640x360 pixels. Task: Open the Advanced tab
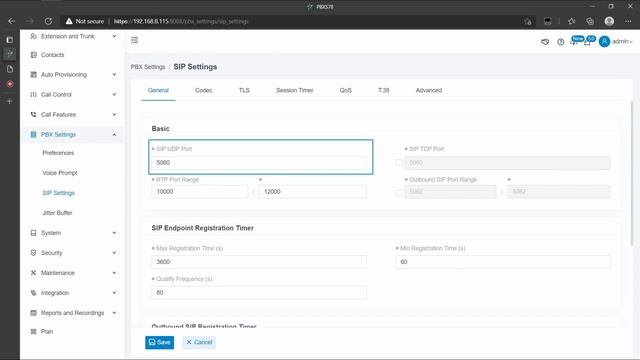429,90
